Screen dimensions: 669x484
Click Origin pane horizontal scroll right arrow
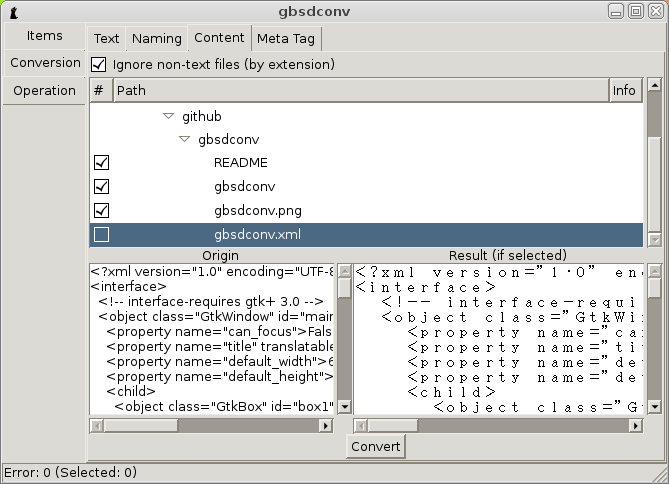point(326,426)
